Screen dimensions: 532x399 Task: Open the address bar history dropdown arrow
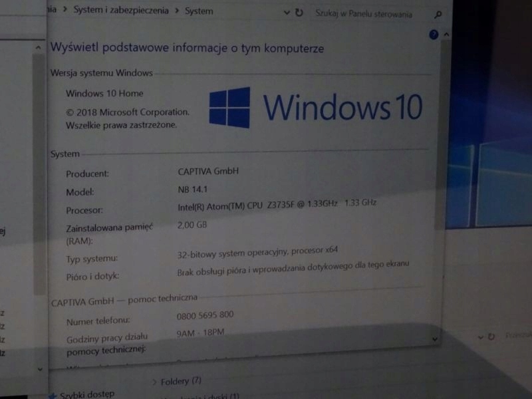287,13
